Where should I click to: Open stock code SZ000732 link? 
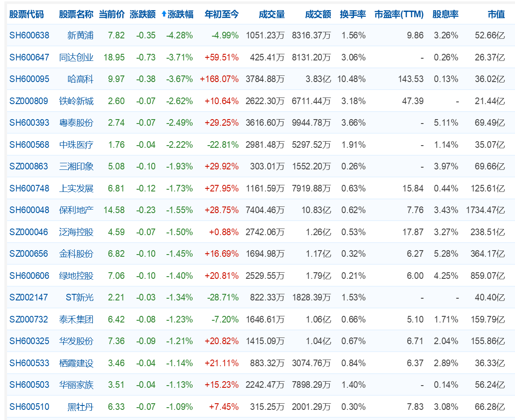[x=29, y=319]
